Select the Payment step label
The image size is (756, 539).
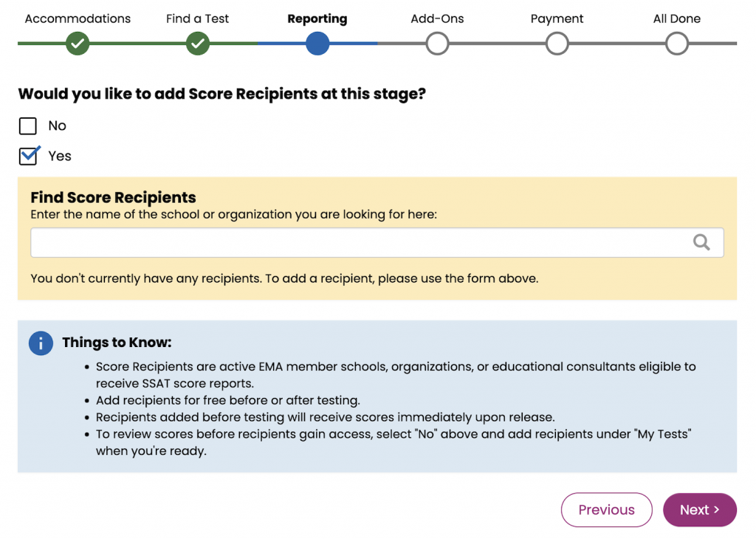point(557,18)
